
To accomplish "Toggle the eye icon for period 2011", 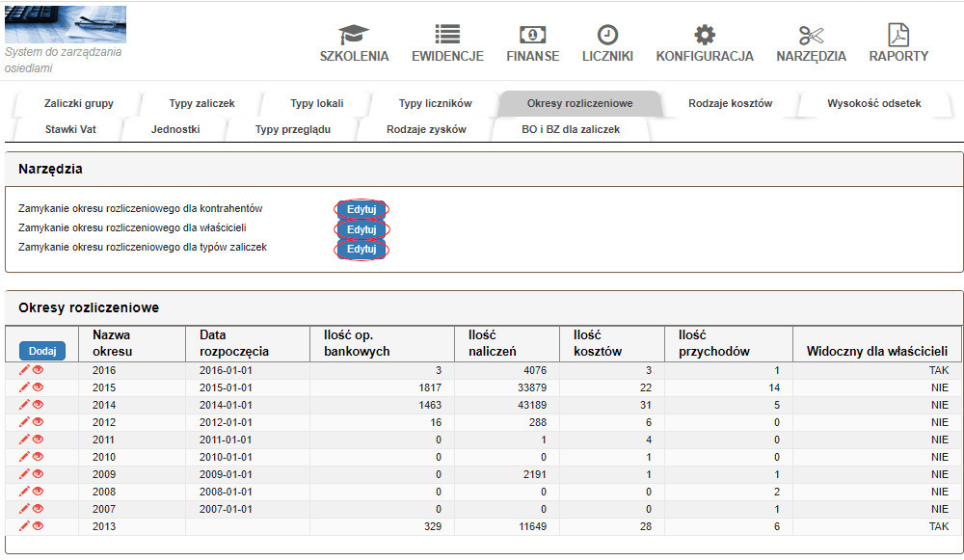I will pyautogui.click(x=39, y=440).
